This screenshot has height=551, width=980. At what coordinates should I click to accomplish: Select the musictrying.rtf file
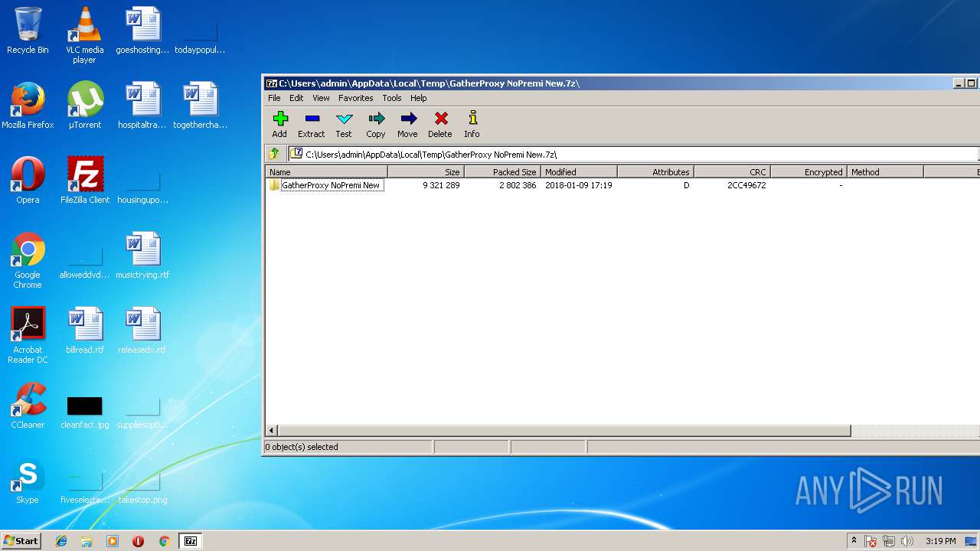coord(142,256)
